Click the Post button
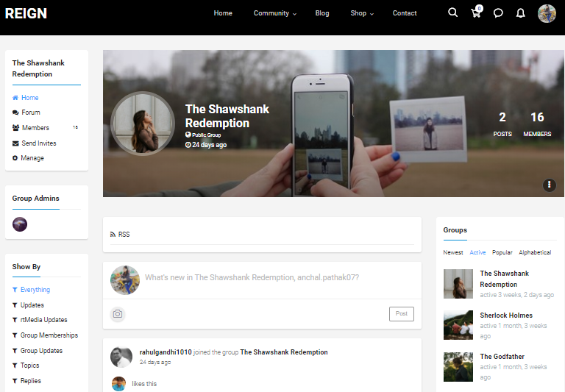 pos(402,314)
